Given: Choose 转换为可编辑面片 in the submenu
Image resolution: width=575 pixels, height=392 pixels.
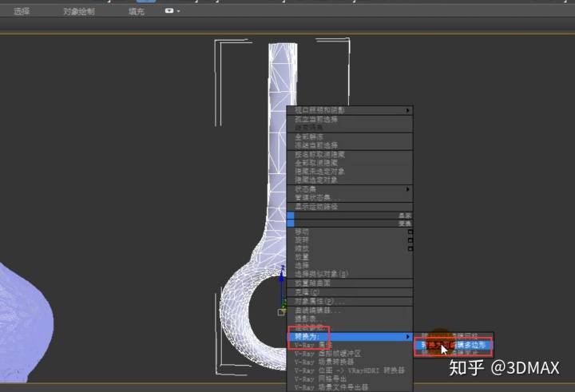Looking at the screenshot, I should pyautogui.click(x=454, y=353).
